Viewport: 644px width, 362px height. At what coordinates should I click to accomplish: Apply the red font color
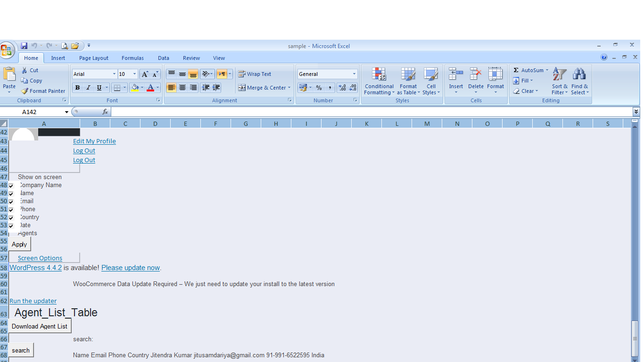point(150,88)
